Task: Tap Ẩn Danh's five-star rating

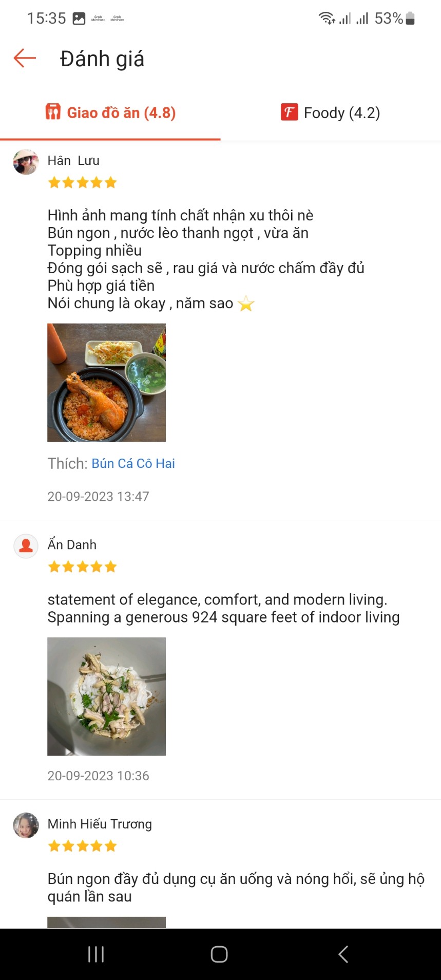Action: pyautogui.click(x=82, y=567)
